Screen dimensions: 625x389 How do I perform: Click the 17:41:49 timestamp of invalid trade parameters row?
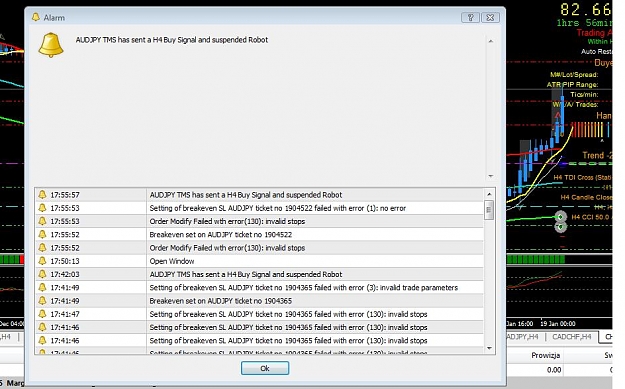[65, 288]
